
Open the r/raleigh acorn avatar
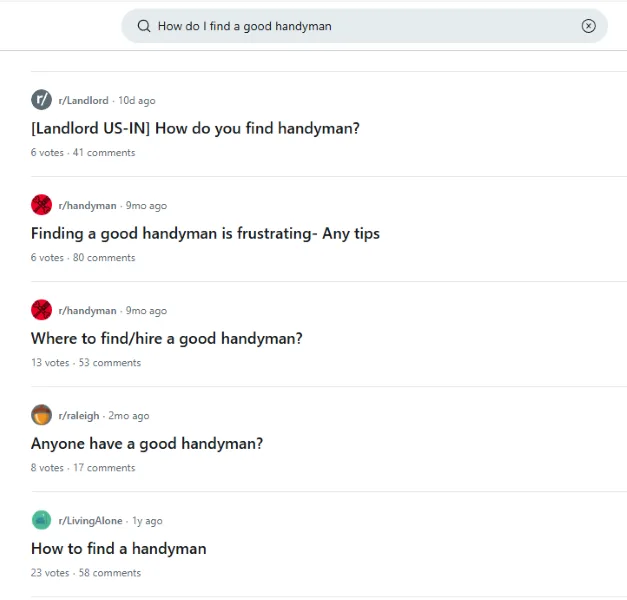[42, 415]
